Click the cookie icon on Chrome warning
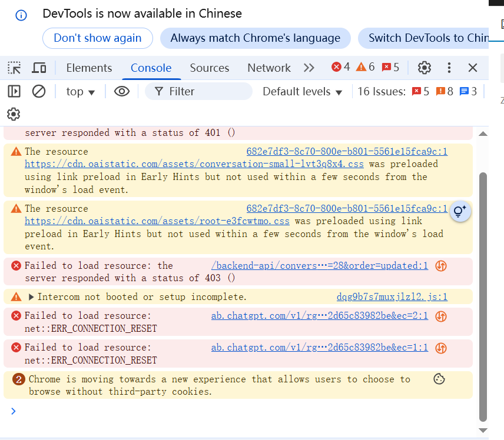504x440 pixels. coord(439,379)
